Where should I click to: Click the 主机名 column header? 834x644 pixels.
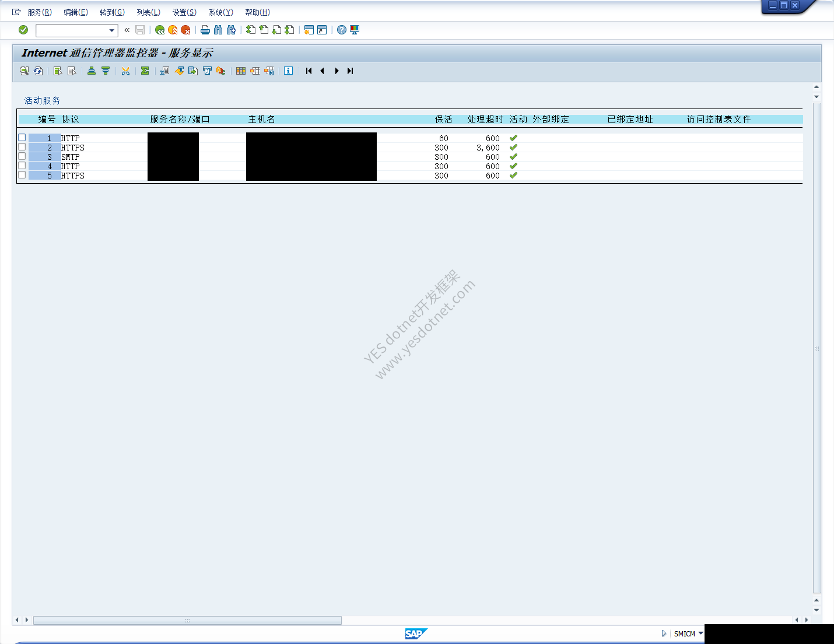click(262, 119)
